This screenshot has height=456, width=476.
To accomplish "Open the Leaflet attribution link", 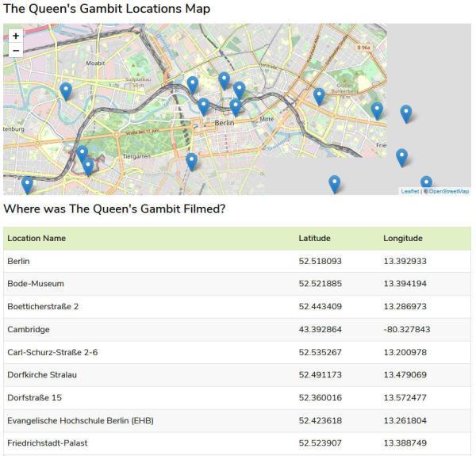I will pos(410,191).
